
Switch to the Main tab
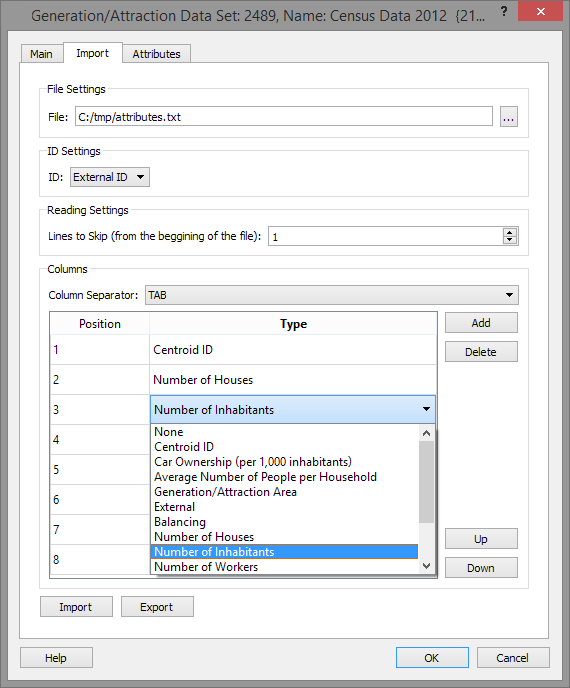[41, 54]
